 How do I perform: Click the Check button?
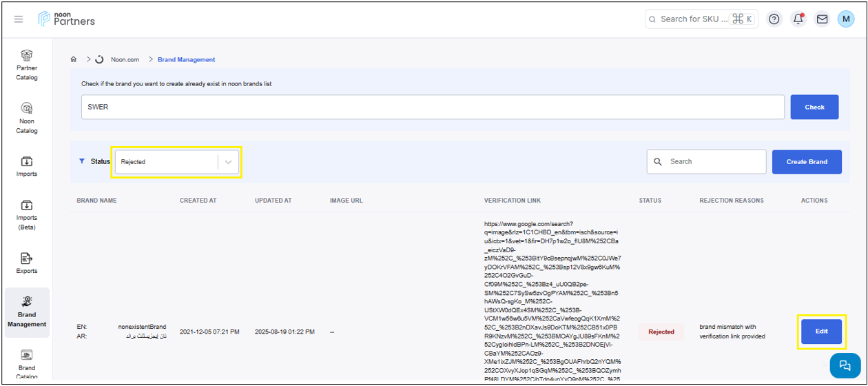point(814,107)
